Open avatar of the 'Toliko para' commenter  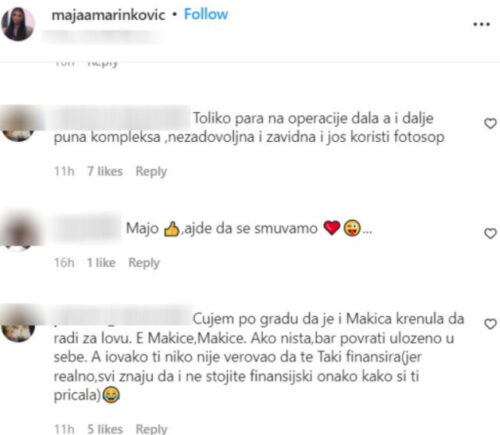18,124
